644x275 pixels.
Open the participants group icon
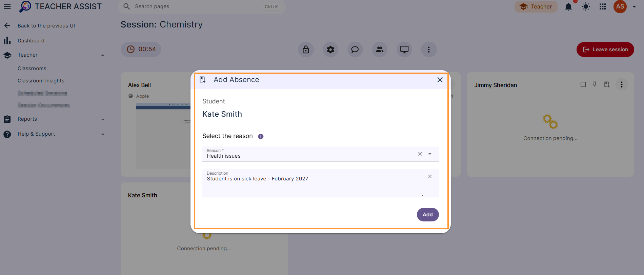[380, 50]
